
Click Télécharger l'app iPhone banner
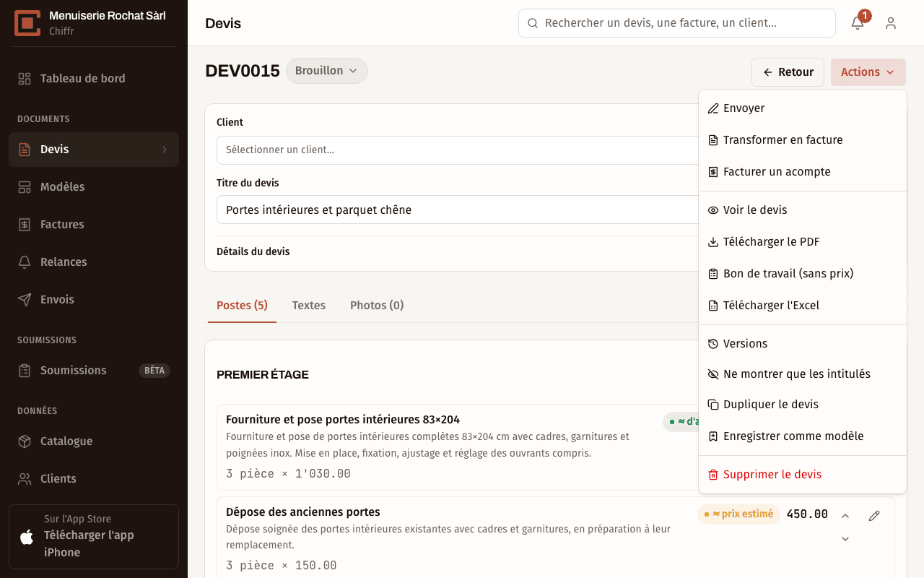point(94,537)
